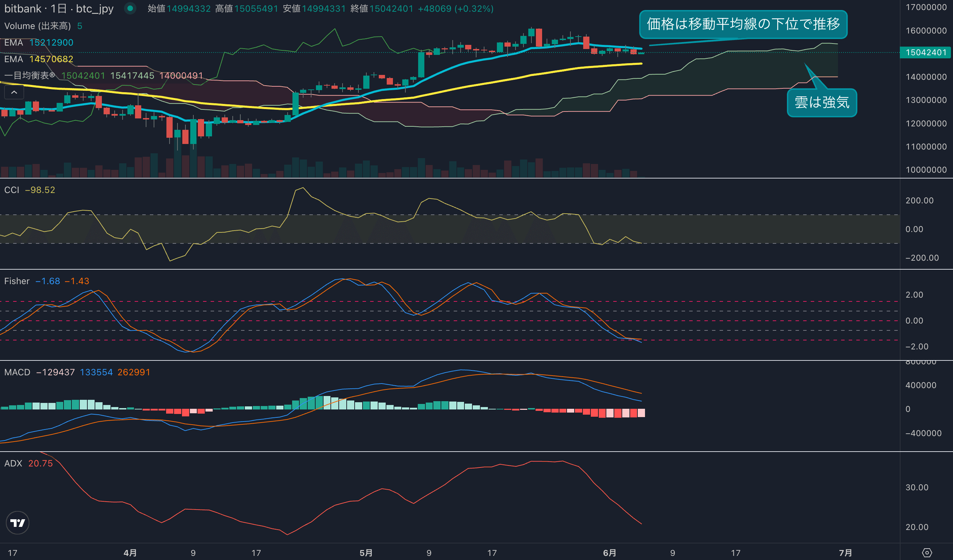Screen dimensions: 953x560
Task: Click the TradingView logo icon
Action: (17, 523)
